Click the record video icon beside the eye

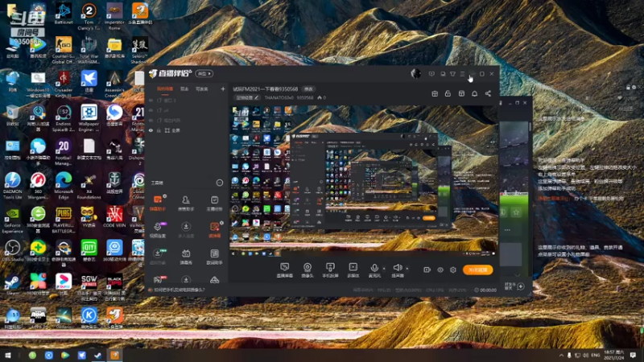pos(427,269)
